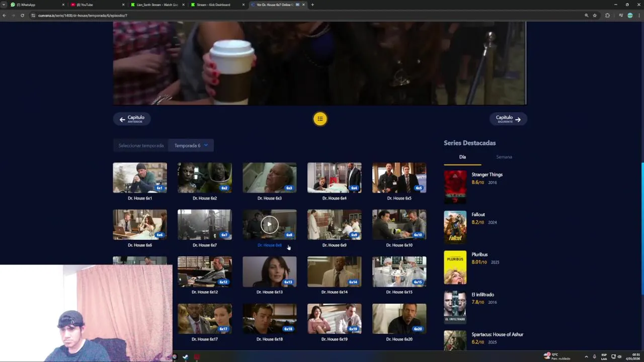The height and width of the screenshot is (362, 644).
Task: Open the 'Pluribus' series title link
Action: pos(479,254)
